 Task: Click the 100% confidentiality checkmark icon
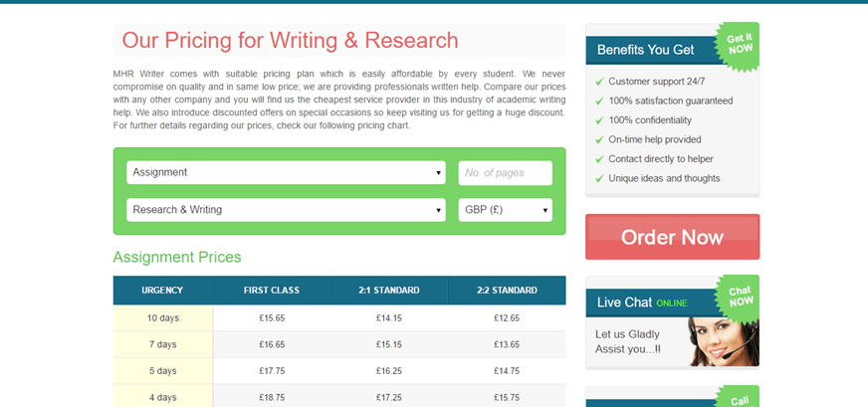coord(599,120)
